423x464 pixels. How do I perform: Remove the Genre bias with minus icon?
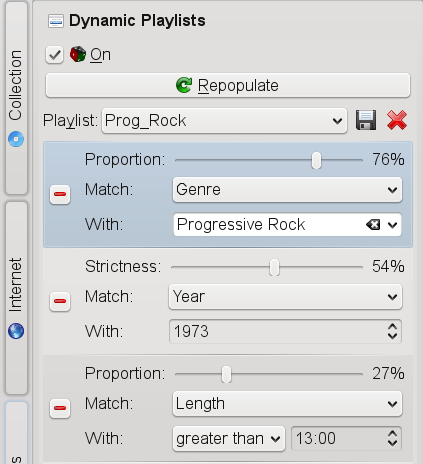60,194
